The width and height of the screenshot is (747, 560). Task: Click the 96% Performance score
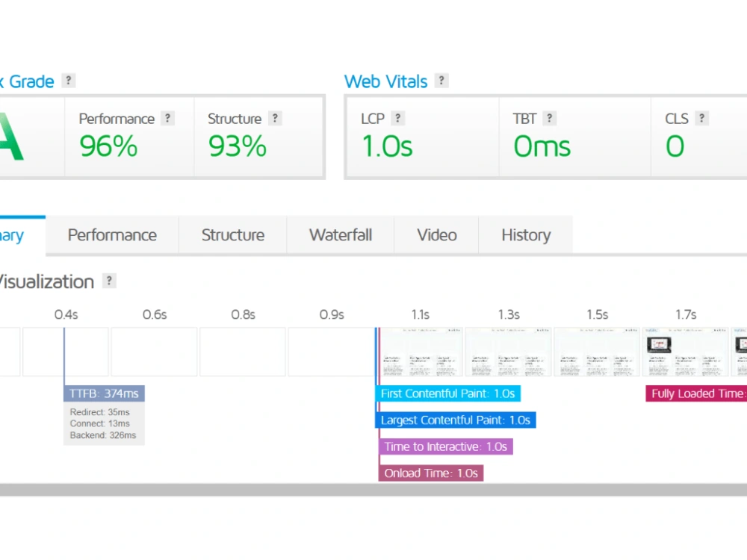(x=108, y=146)
